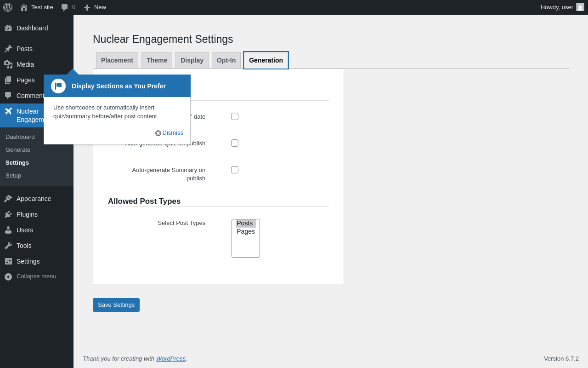
Task: Switch to the Opt-In tab
Action: point(226,60)
